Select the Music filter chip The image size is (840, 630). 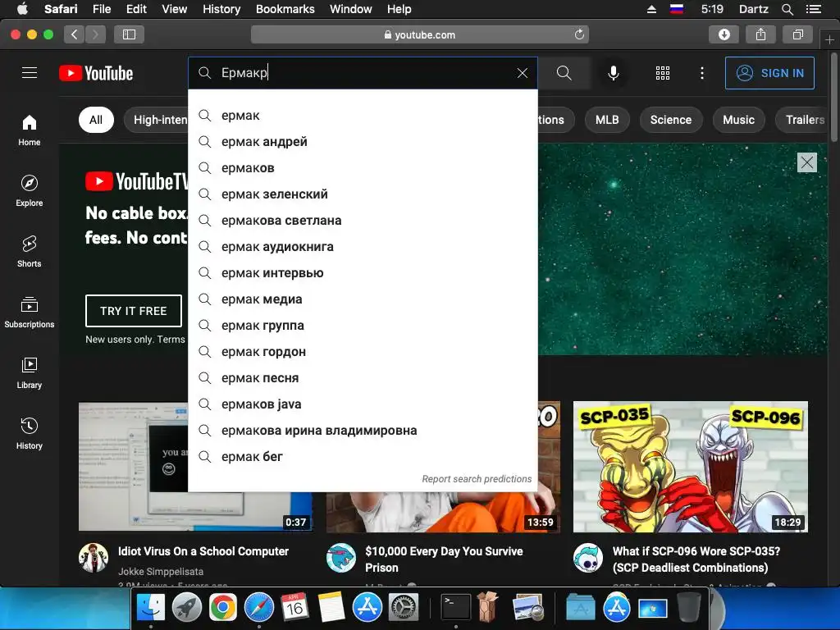[738, 120]
